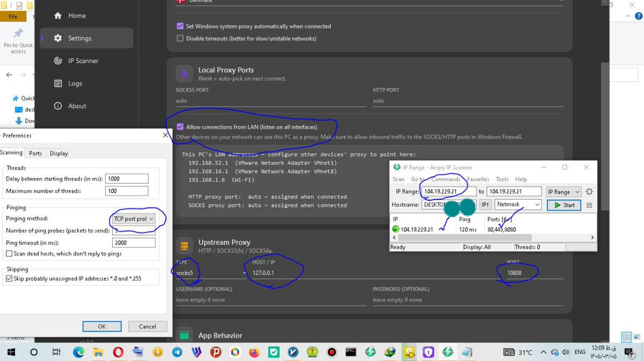Open the Tools menu

pos(502,179)
